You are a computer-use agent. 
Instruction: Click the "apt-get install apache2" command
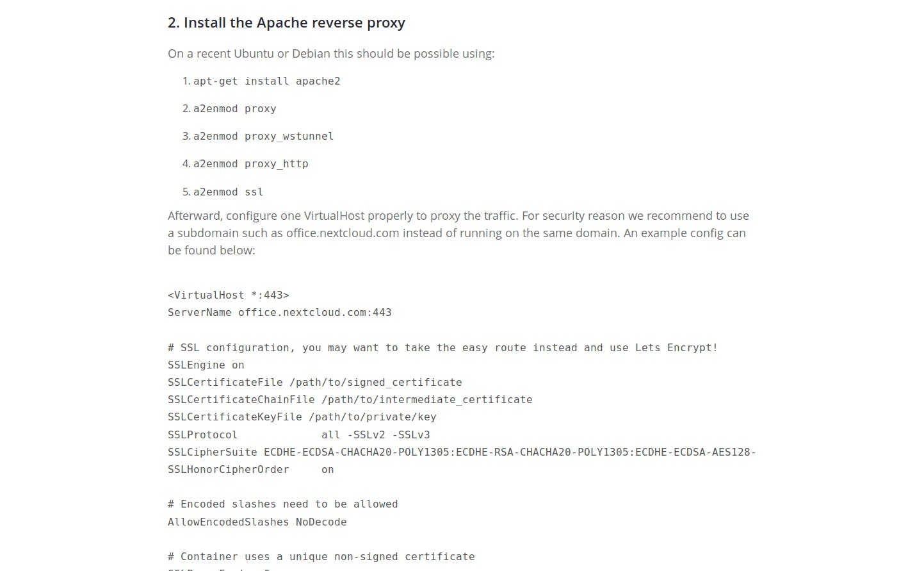(x=266, y=81)
